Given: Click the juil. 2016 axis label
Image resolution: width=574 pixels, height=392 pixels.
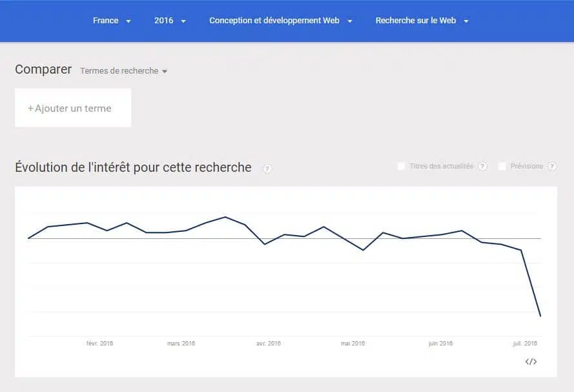Looking at the screenshot, I should tap(525, 344).
